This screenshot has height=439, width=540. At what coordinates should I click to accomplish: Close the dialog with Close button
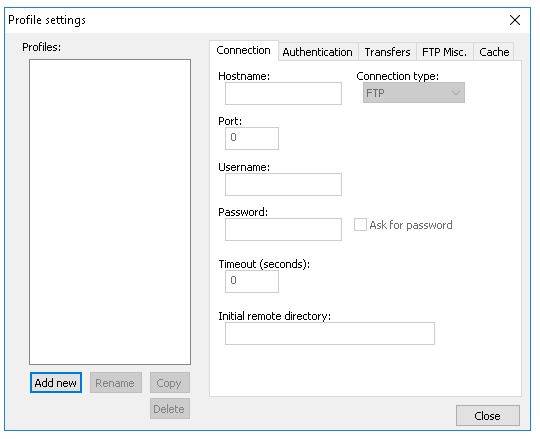click(488, 416)
